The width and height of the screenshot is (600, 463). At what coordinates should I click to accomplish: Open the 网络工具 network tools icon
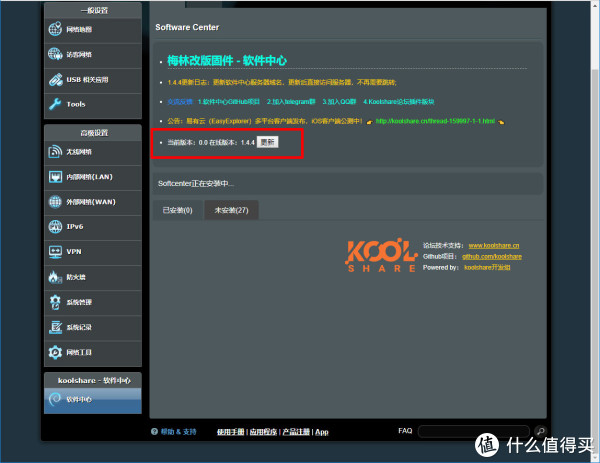coord(55,352)
